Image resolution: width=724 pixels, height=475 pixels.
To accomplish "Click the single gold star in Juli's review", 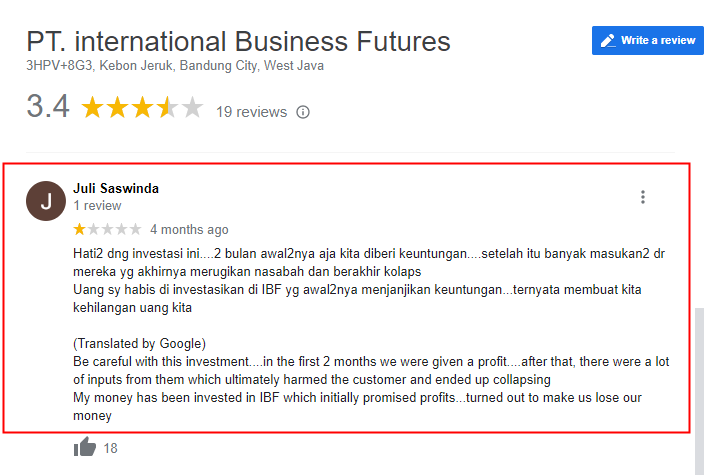I will click(x=79, y=229).
